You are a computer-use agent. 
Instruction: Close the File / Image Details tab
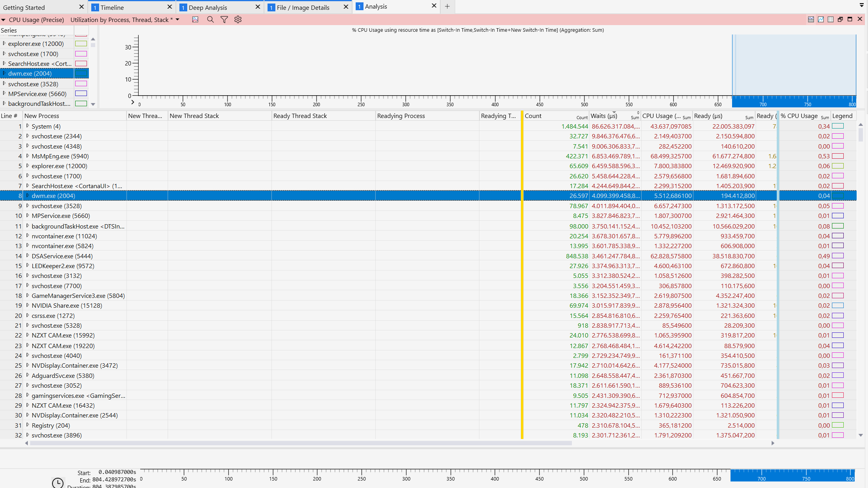click(346, 7)
